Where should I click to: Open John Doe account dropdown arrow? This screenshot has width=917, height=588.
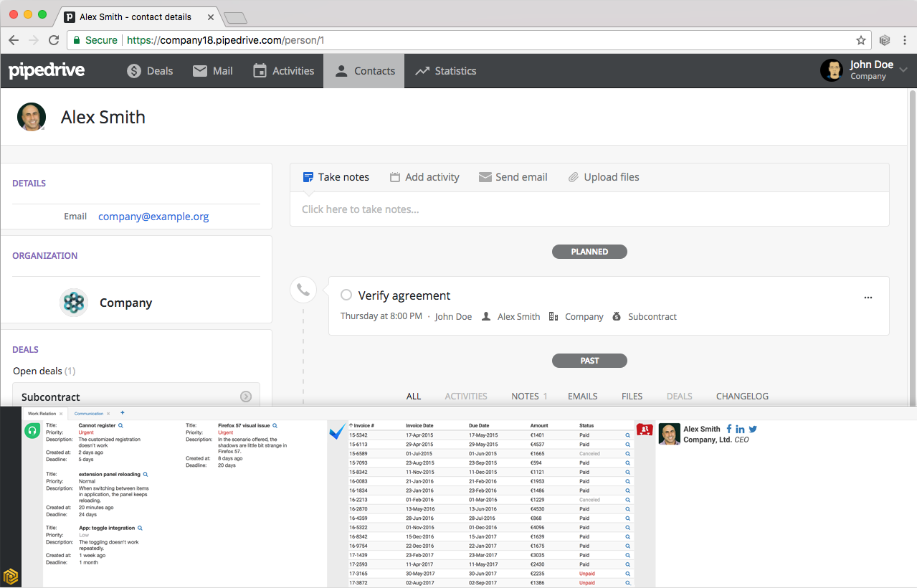(x=903, y=70)
